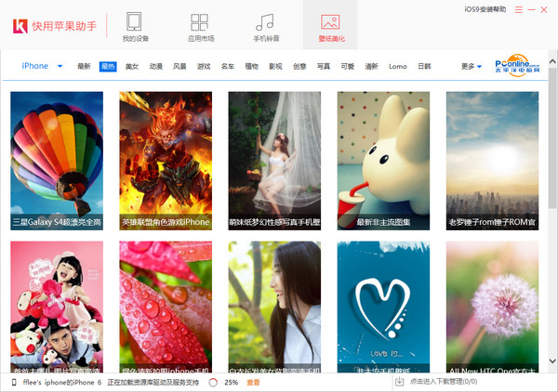The image size is (558, 392).
Task: Choose the Lomo category tab
Action: pyautogui.click(x=397, y=67)
